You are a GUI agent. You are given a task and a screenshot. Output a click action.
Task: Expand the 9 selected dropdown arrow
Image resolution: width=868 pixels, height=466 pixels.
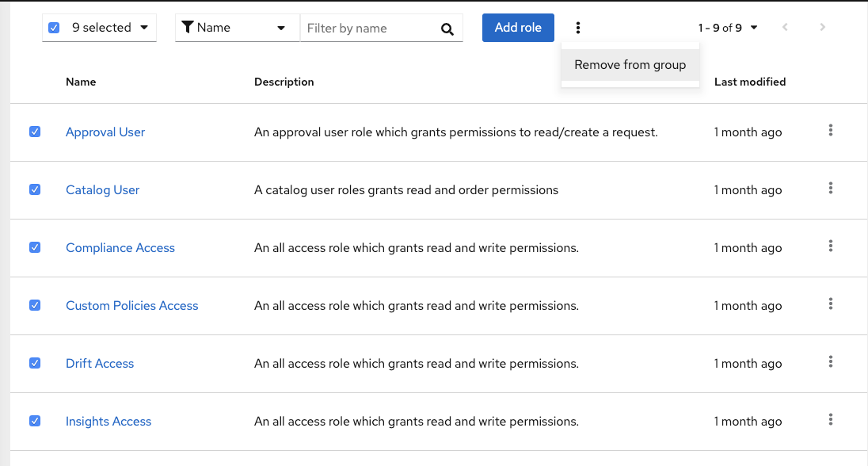[144, 28]
